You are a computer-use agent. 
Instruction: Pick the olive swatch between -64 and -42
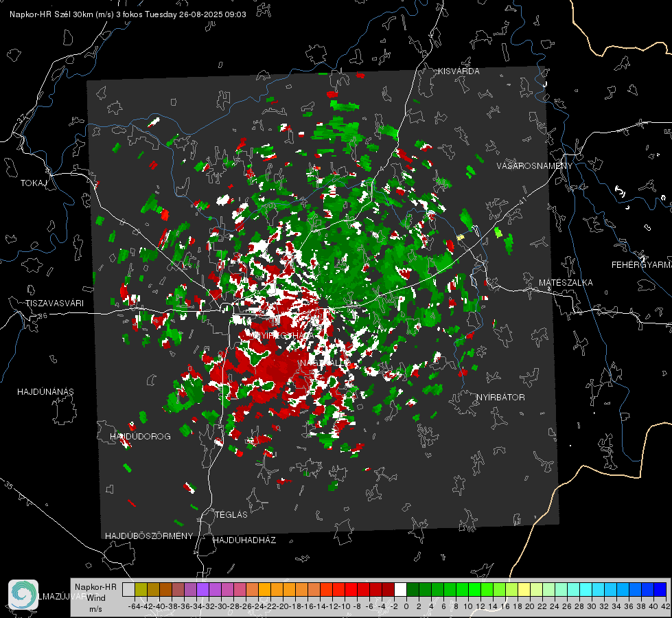coord(141,589)
